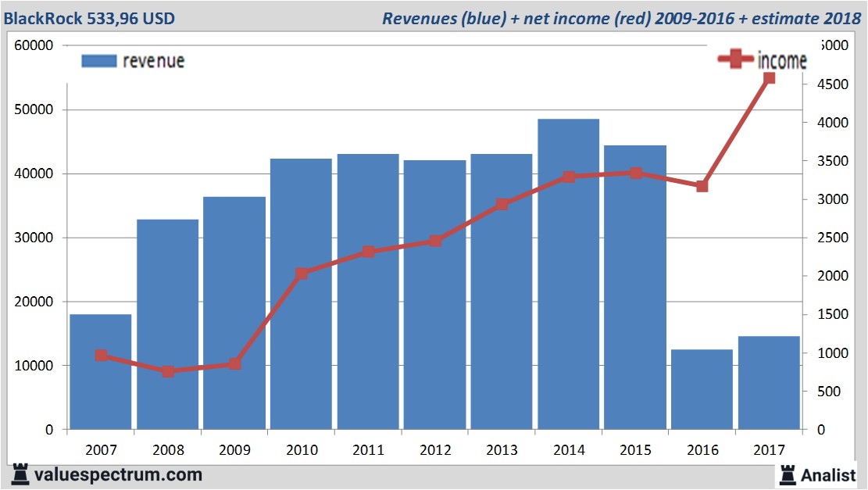This screenshot has height=490, width=868.
Task: Click the 1500 income axis value
Action: (833, 314)
